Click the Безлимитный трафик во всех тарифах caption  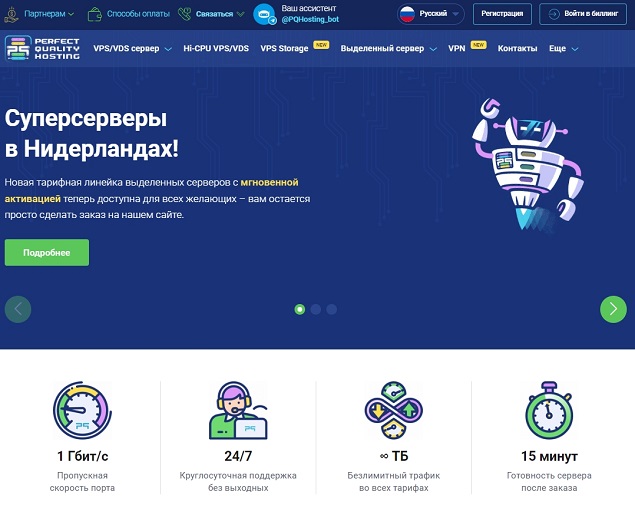394,482
